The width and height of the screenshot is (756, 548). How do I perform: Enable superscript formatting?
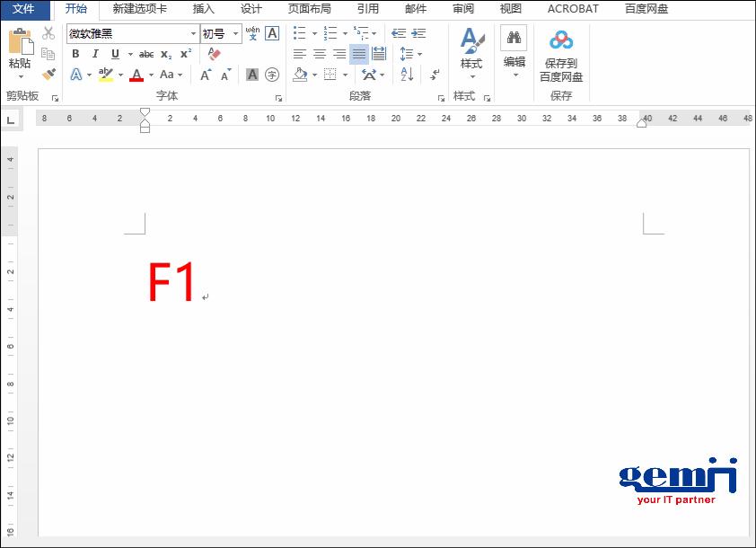[184, 54]
